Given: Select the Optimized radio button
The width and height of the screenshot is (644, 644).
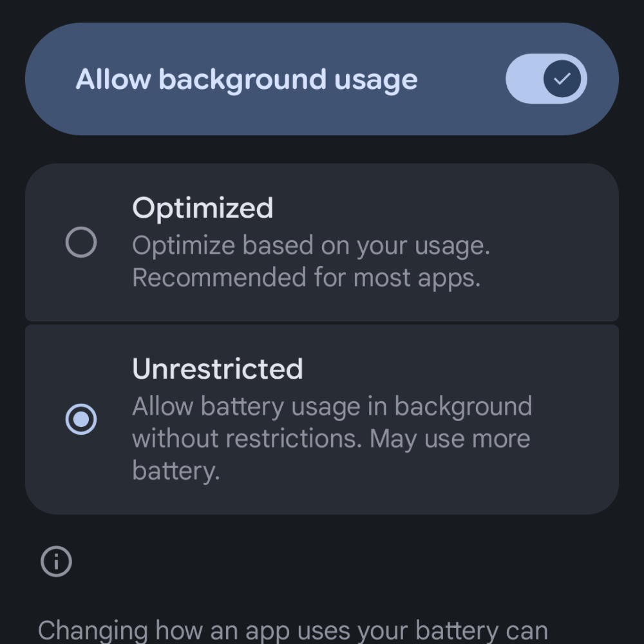Looking at the screenshot, I should [81, 243].
